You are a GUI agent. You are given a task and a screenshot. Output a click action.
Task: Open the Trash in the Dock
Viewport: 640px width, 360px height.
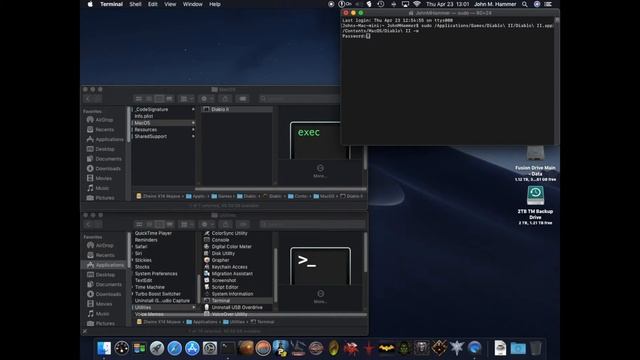536,348
